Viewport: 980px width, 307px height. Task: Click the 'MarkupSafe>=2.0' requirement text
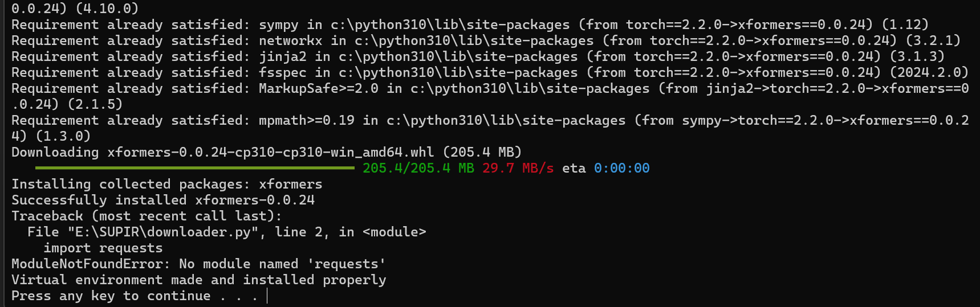pyautogui.click(x=318, y=88)
